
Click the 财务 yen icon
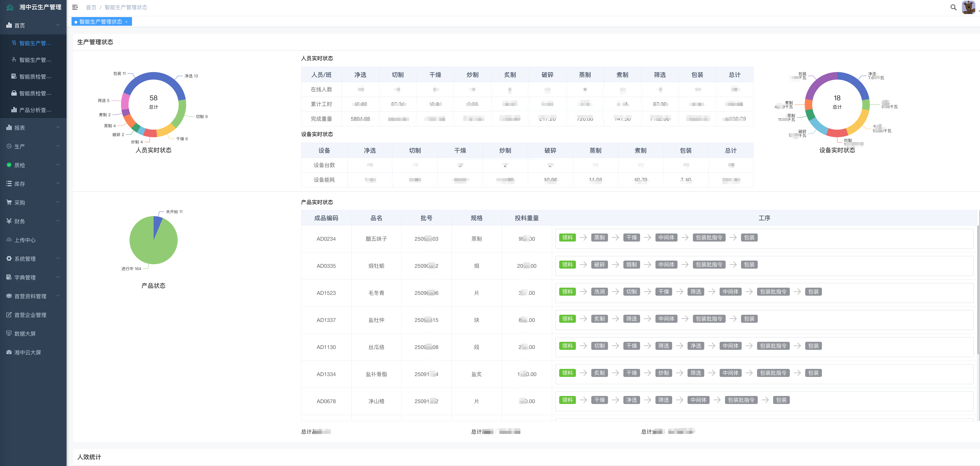[x=9, y=221]
